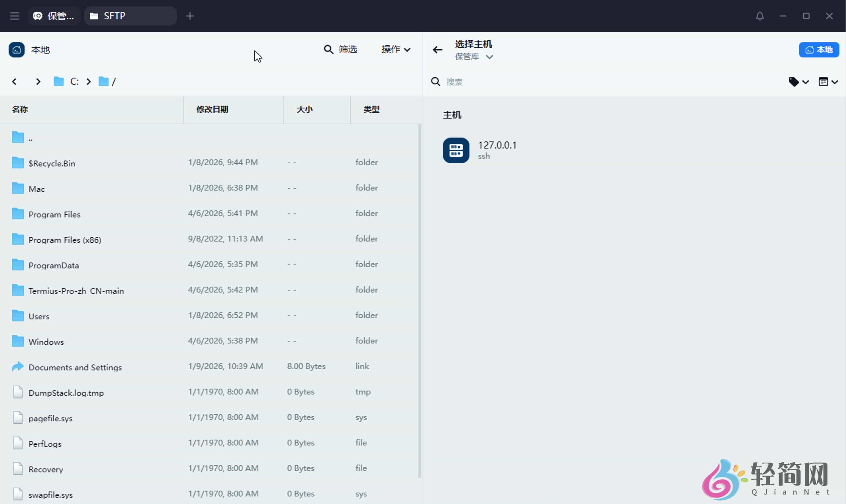The image size is (846, 504).
Task: Select the SFTP tab
Action: pyautogui.click(x=114, y=16)
